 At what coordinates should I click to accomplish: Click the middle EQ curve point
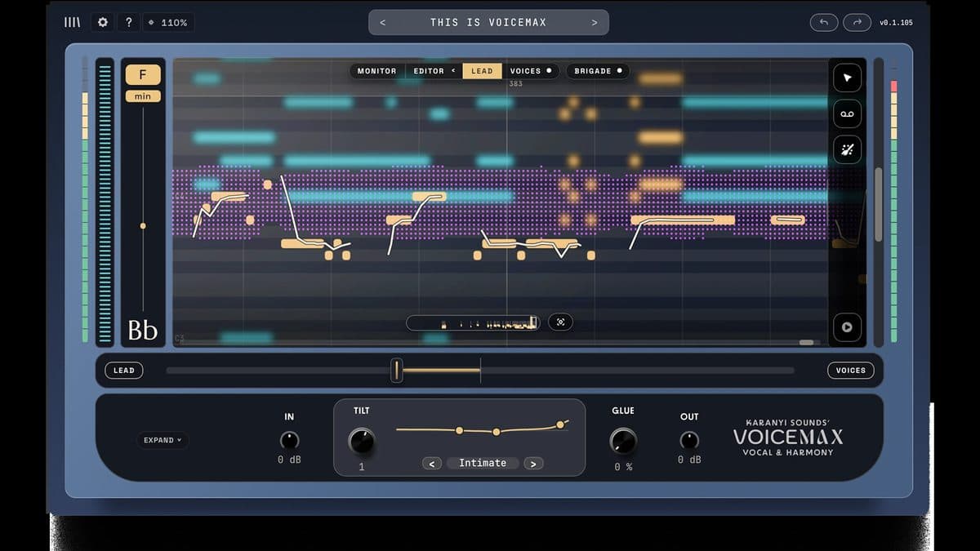tap(496, 432)
